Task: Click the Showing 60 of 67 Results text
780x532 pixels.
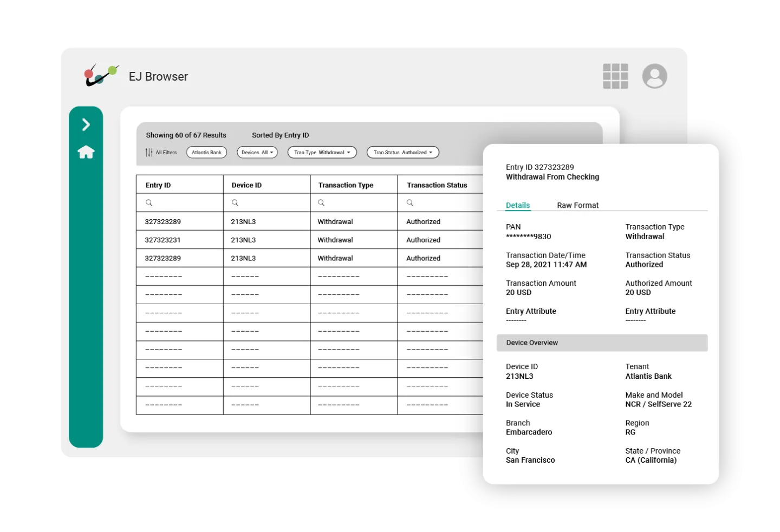Action: click(186, 135)
